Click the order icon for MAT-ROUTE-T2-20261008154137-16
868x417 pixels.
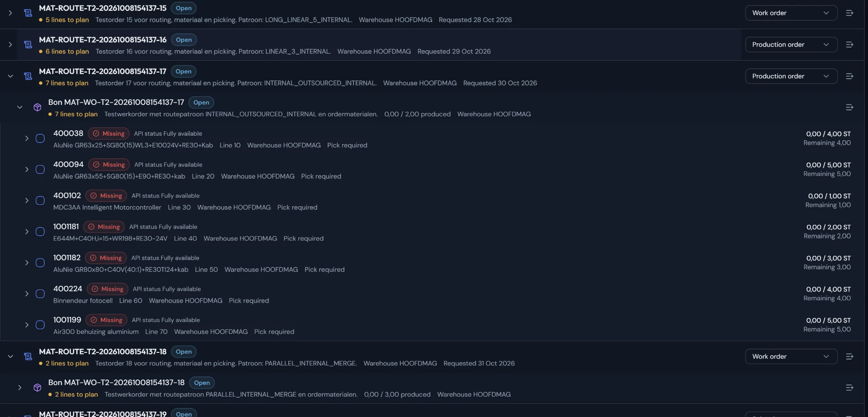[x=28, y=45]
